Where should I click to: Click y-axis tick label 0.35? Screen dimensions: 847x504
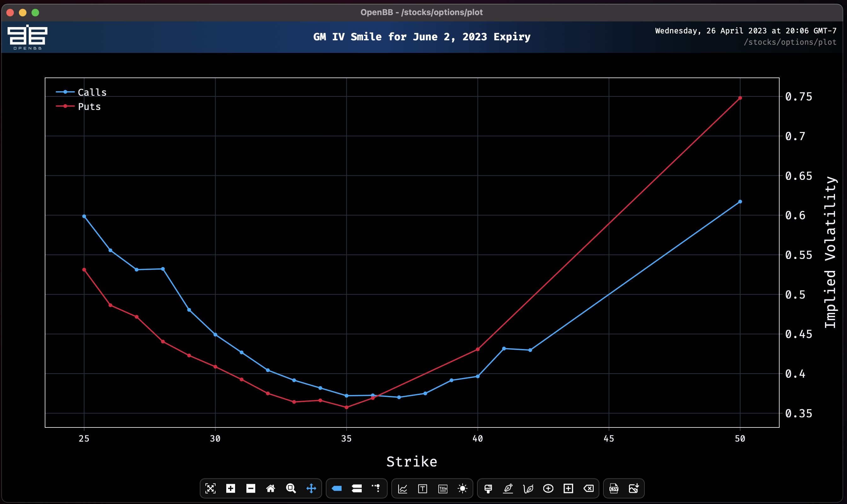coord(798,413)
